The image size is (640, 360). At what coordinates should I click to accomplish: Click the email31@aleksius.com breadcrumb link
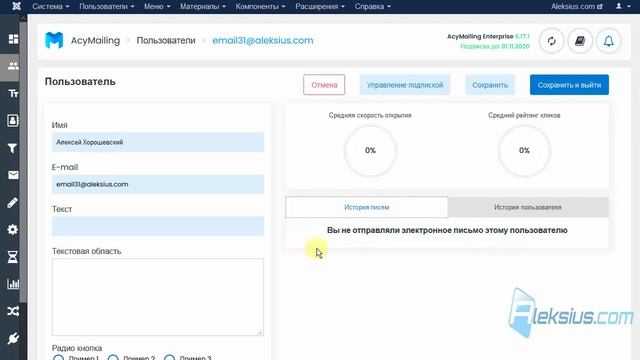263,40
